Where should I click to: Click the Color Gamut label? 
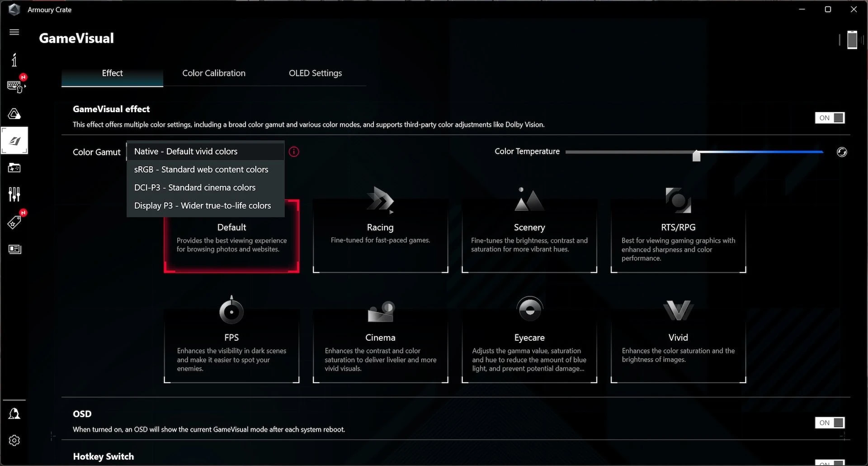(x=97, y=152)
